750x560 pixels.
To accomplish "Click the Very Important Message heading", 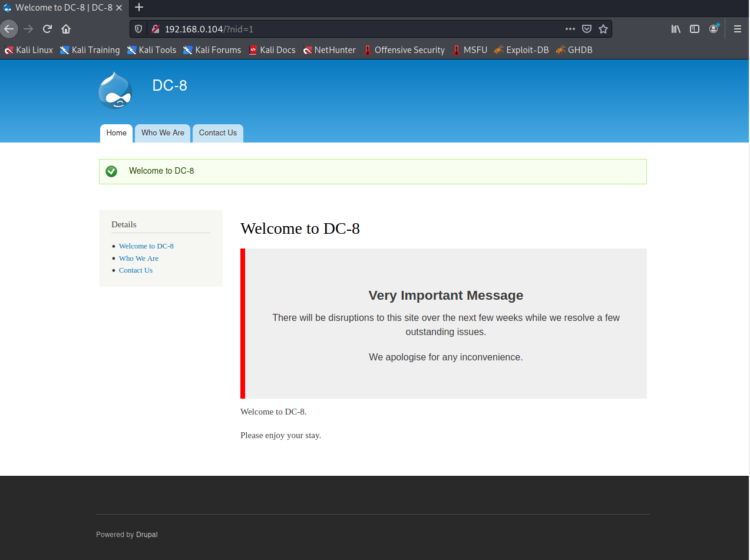I will coord(446,296).
